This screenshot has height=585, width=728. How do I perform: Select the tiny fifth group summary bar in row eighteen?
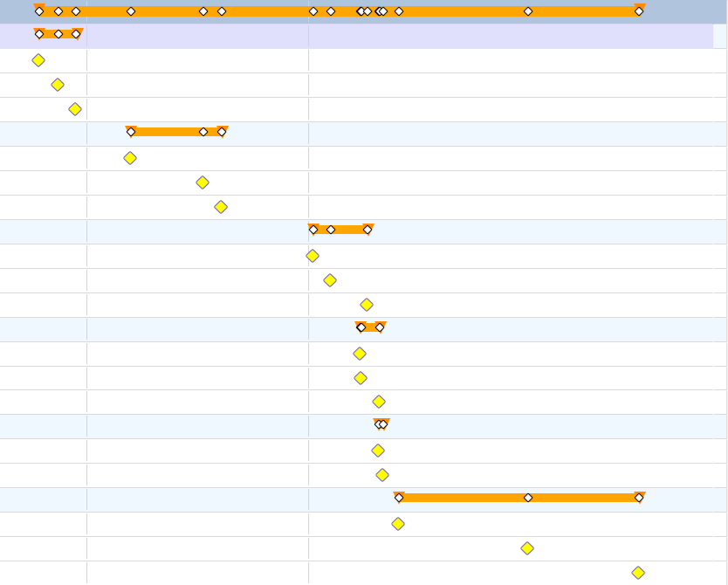click(x=381, y=423)
